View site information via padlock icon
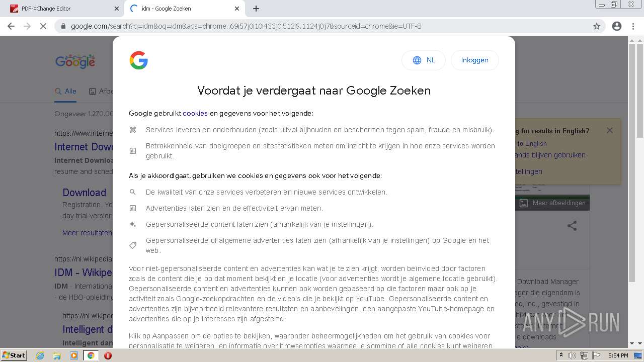The height and width of the screenshot is (362, 644). tap(63, 26)
